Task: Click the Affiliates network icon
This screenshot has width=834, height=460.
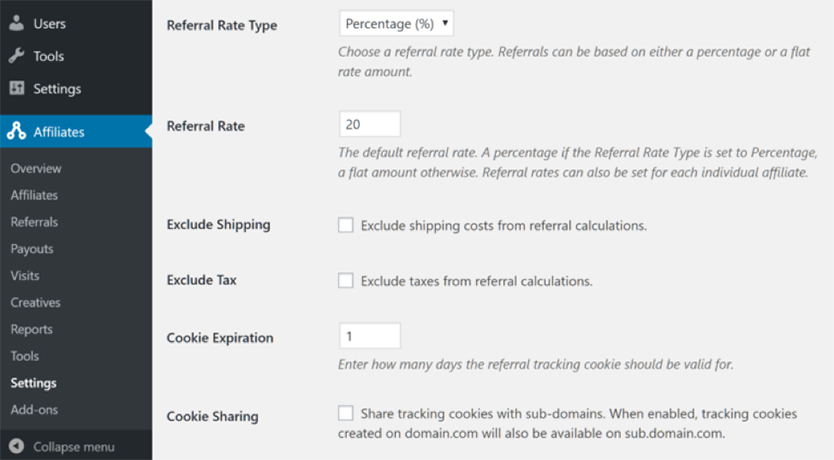Action: [x=16, y=132]
